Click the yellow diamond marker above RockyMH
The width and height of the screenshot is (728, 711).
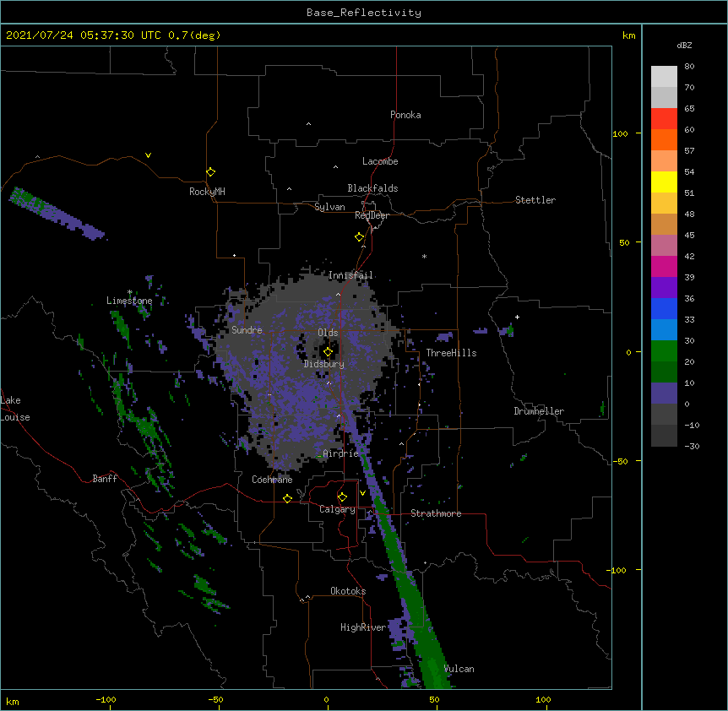210,172
